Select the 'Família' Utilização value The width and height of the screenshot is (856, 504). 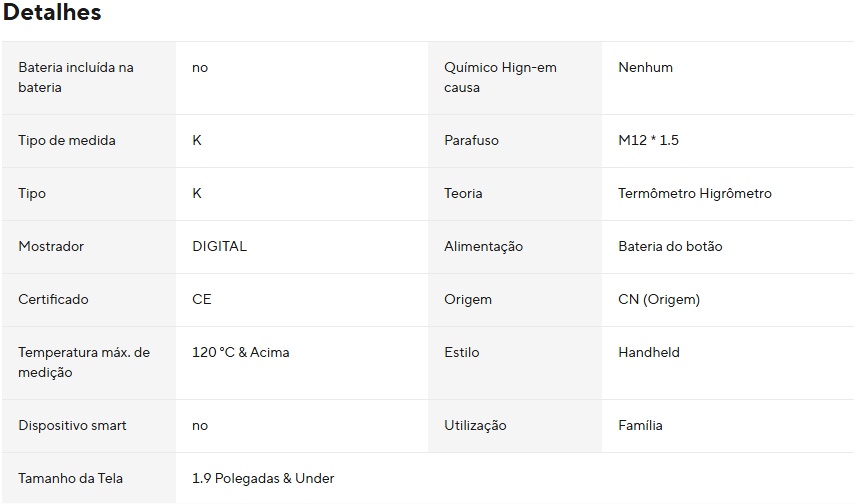pos(640,425)
